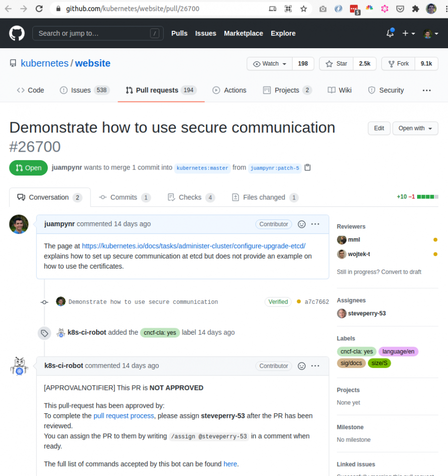
Task: Open the website repository name link
Action: click(x=93, y=63)
